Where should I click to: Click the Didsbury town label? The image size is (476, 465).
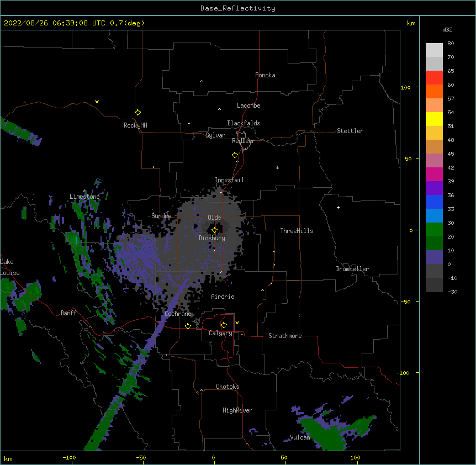click(212, 238)
